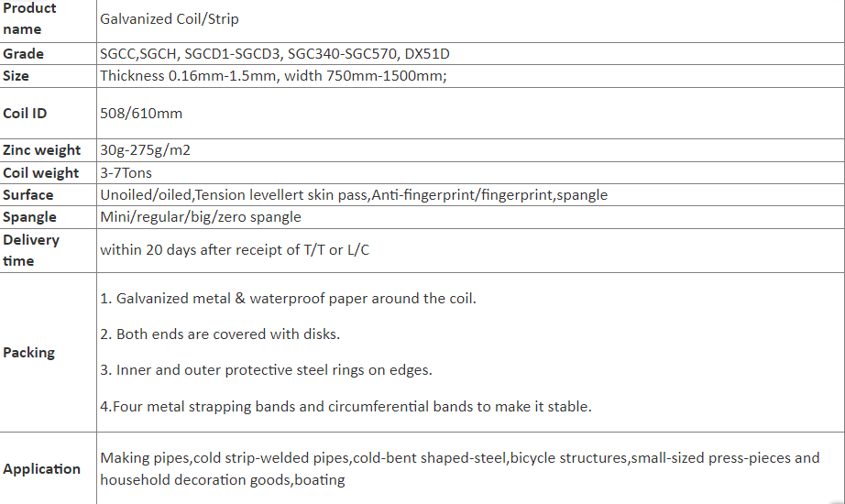This screenshot has width=845, height=504.
Task: Click the Unoiled/oiled surface description text
Action: click(x=353, y=194)
